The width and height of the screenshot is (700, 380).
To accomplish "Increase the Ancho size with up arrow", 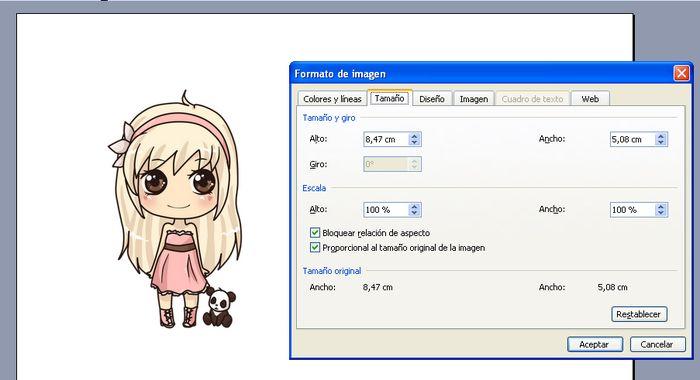I will [661, 136].
